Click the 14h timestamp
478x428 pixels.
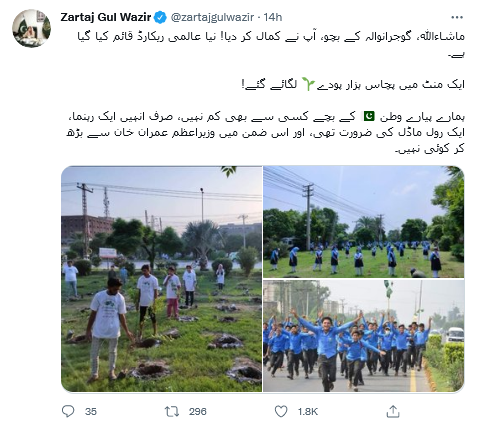pyautogui.click(x=273, y=17)
